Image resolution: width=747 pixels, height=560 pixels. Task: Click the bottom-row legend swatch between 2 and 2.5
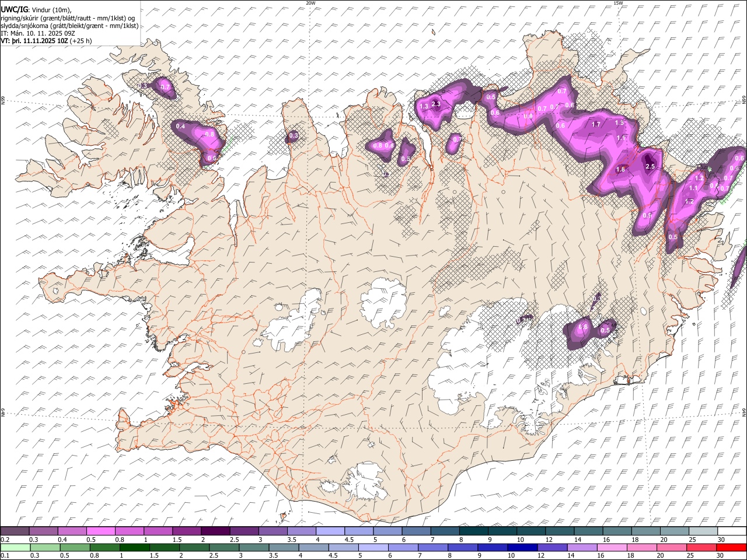(x=194, y=547)
